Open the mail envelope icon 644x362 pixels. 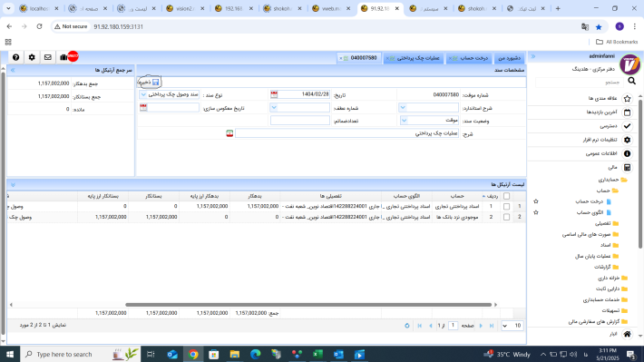[48, 57]
